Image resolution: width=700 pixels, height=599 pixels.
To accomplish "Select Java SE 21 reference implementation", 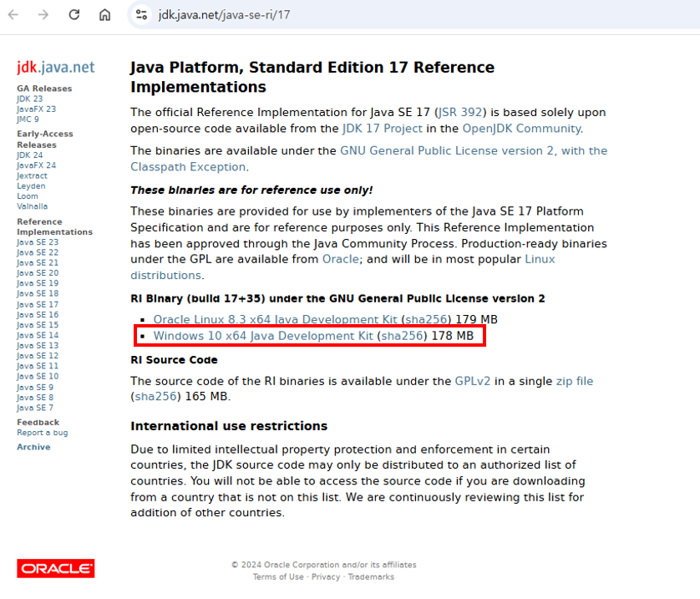I will [38, 262].
